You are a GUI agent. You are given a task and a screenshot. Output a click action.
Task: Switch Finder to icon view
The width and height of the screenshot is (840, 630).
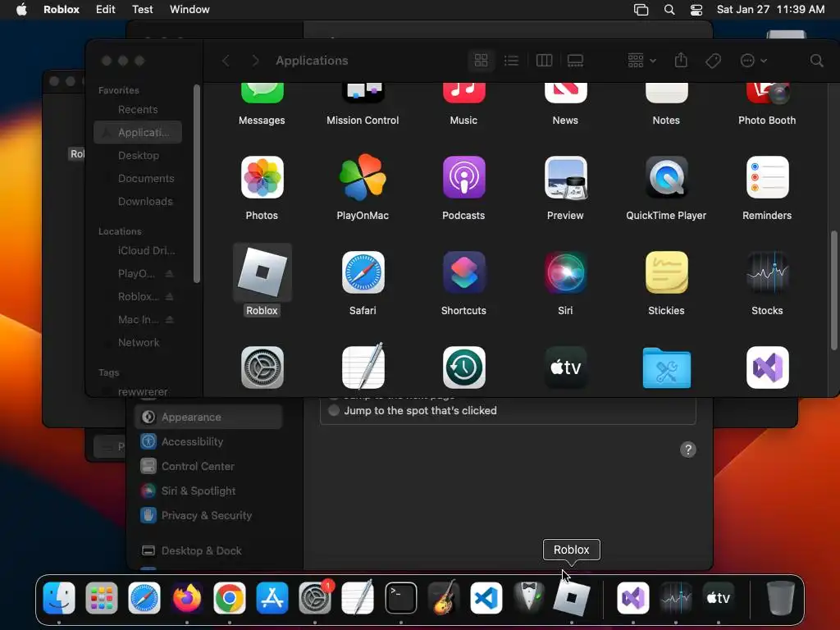[x=481, y=61]
